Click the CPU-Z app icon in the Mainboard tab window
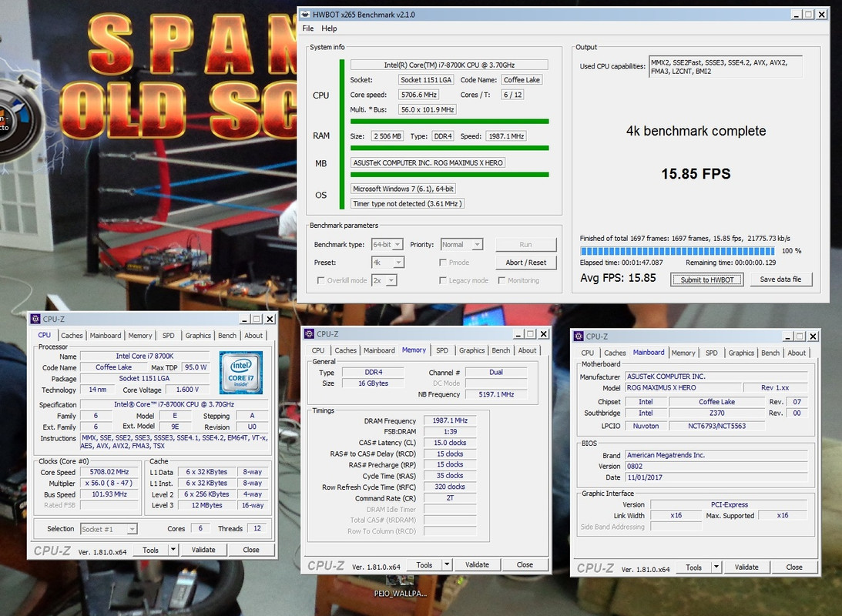 (579, 336)
